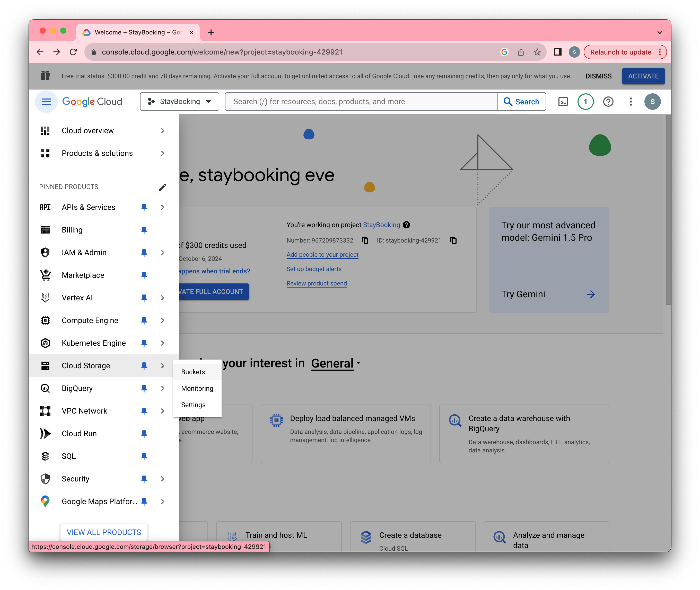Open the Set up budget alerts link

tap(314, 269)
